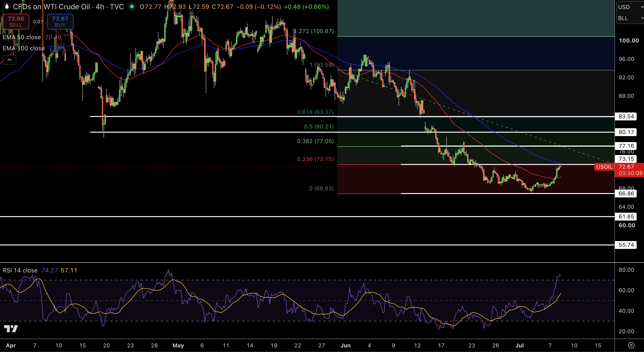The image size is (644, 352).
Task: Click the red 72.66 SELL button
Action: (x=16, y=22)
